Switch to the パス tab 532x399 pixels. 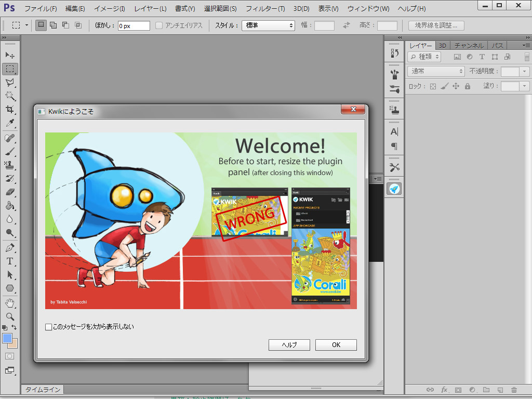(x=497, y=46)
